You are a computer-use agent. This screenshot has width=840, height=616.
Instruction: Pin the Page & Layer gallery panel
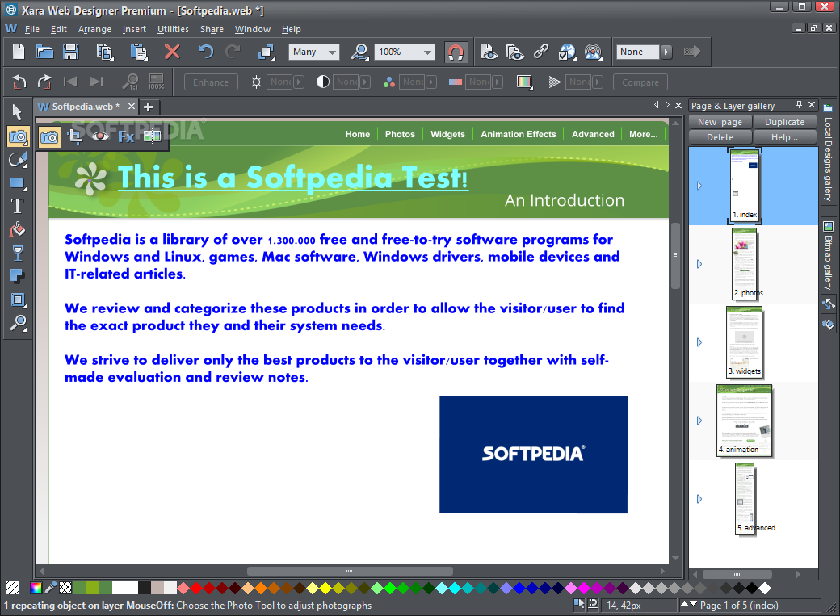pyautogui.click(x=799, y=105)
